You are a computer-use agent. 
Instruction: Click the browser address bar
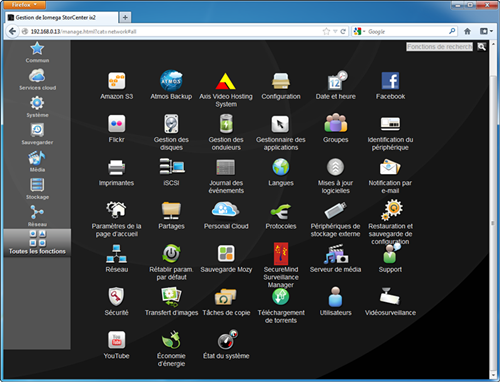(173, 31)
